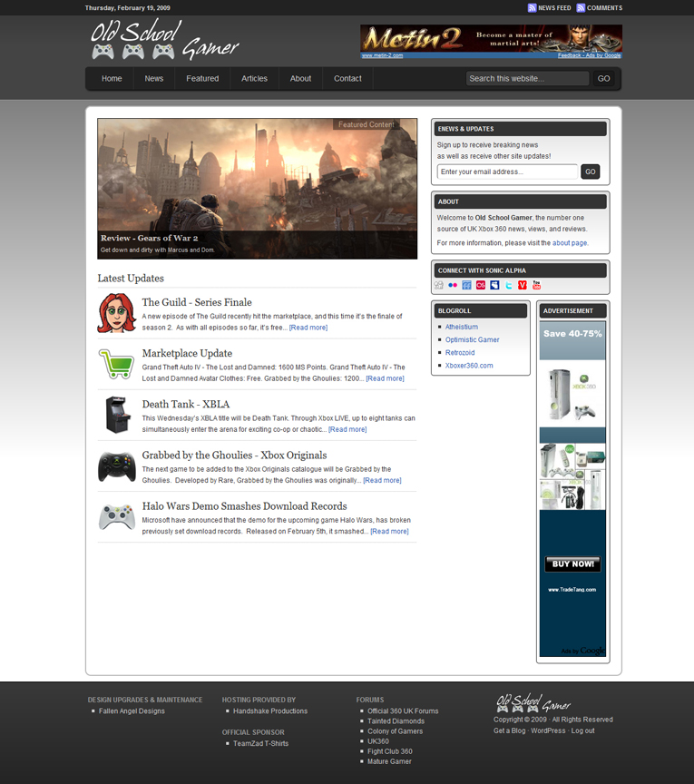Open the gray first social icon

pyautogui.click(x=438, y=285)
